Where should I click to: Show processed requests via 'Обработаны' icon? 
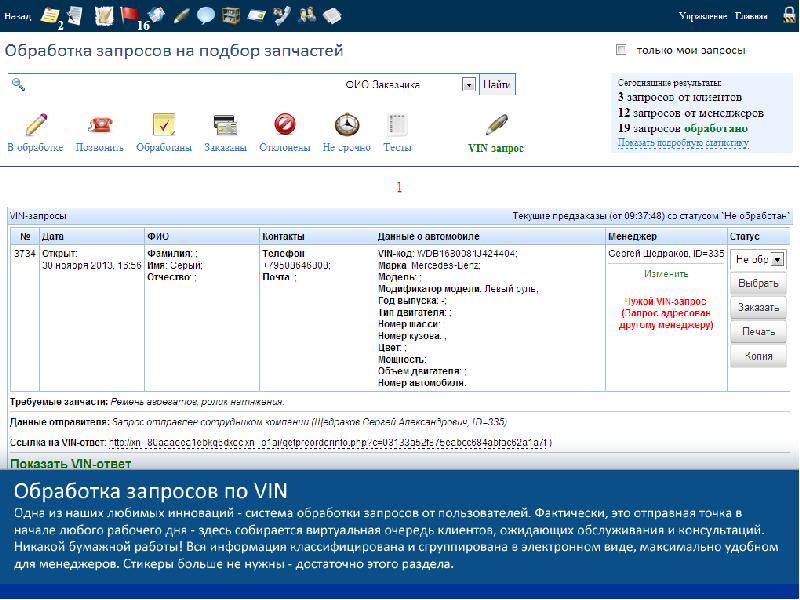point(164,125)
